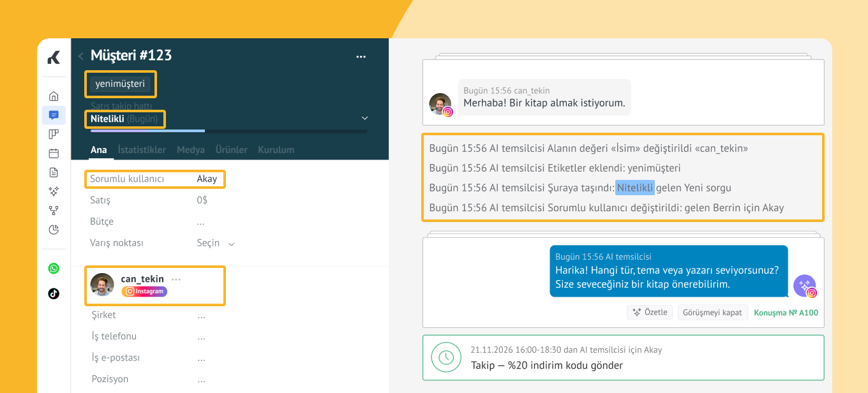The width and height of the screenshot is (868, 393).
Task: Click the AI sparkles icon in sidebar
Action: click(54, 191)
